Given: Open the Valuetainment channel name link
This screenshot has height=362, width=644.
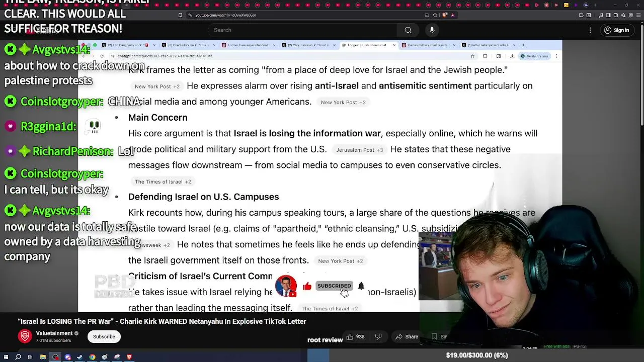Looking at the screenshot, I should pyautogui.click(x=54, y=333).
